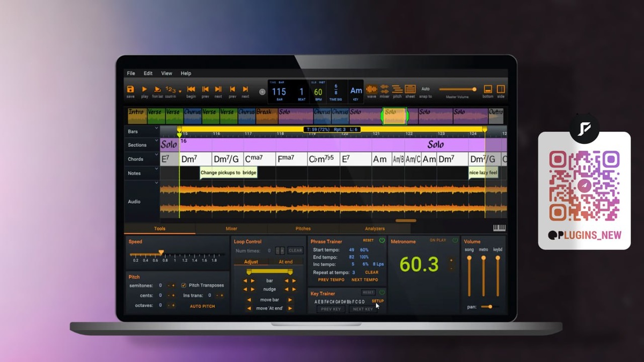This screenshot has height=362, width=644.
Task: Toggle the Phrase Trainer power button
Action: click(x=382, y=240)
